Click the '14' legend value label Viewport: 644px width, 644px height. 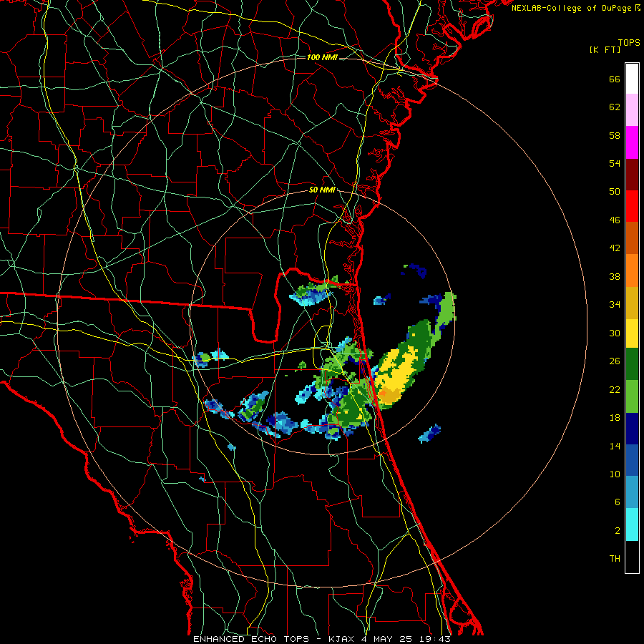click(615, 446)
